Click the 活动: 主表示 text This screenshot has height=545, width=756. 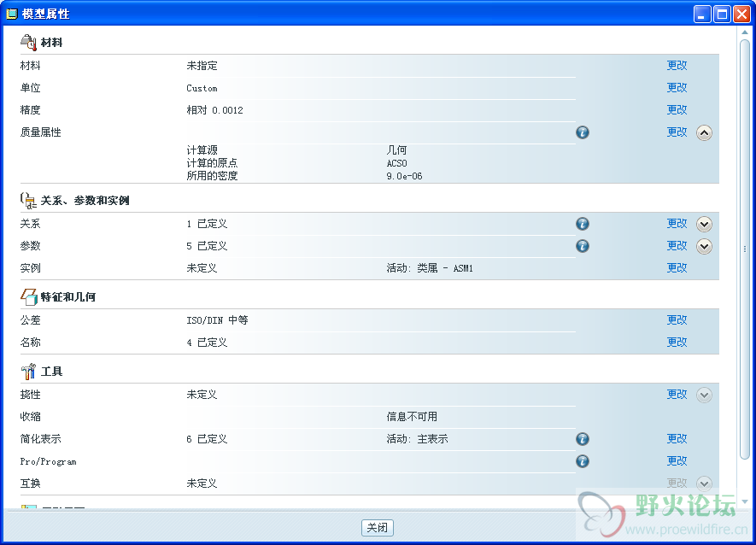[x=417, y=439]
